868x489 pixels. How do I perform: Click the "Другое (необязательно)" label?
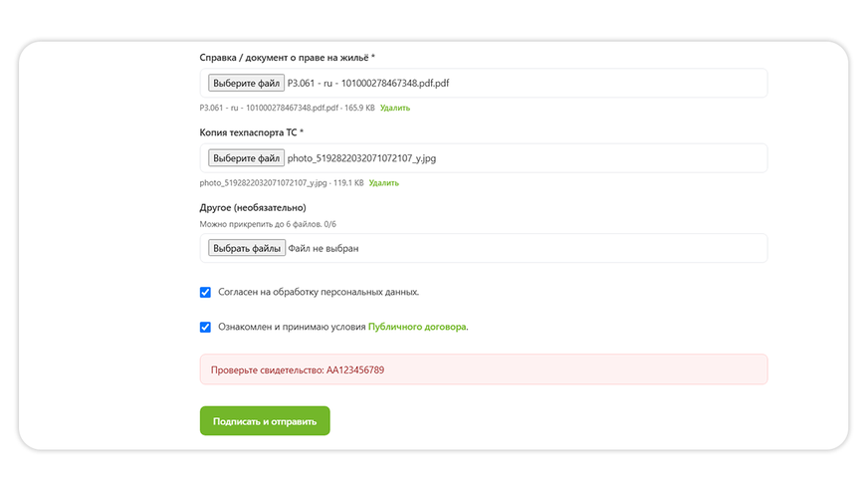coord(253,208)
